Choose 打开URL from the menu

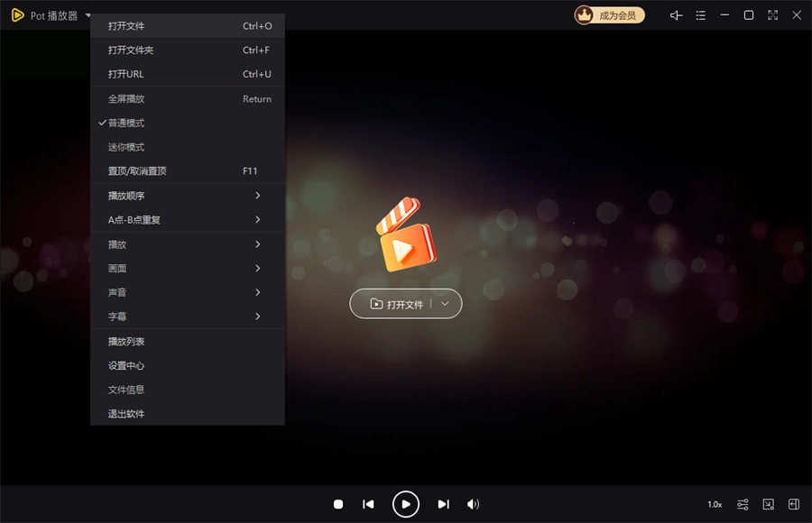188,74
